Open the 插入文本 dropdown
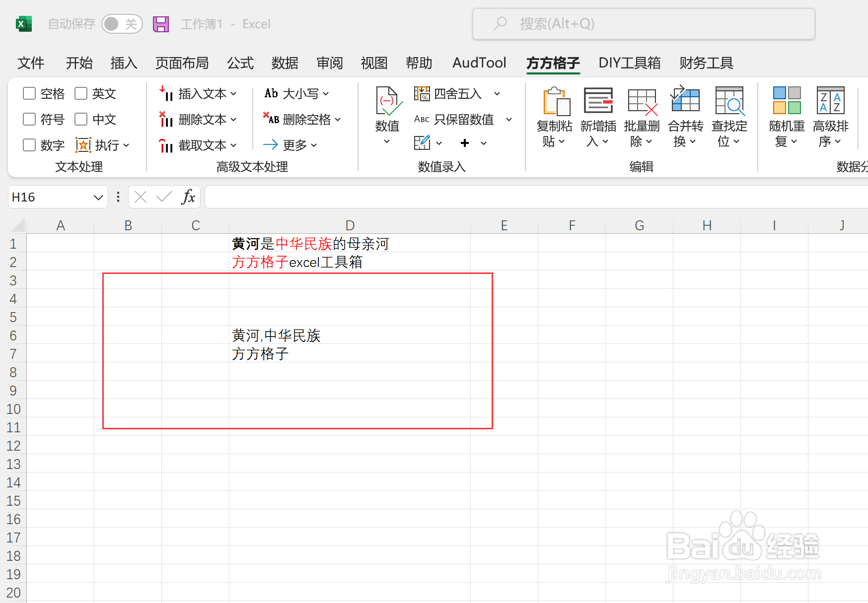 pos(198,93)
